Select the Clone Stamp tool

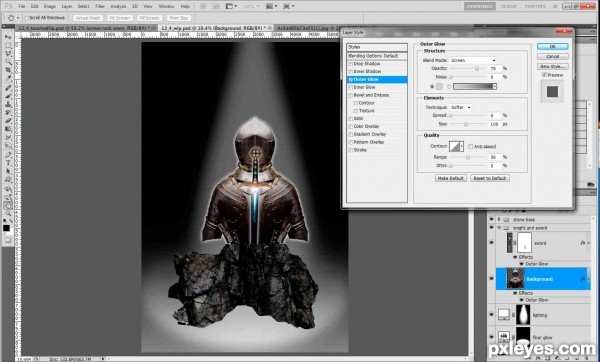8,104
